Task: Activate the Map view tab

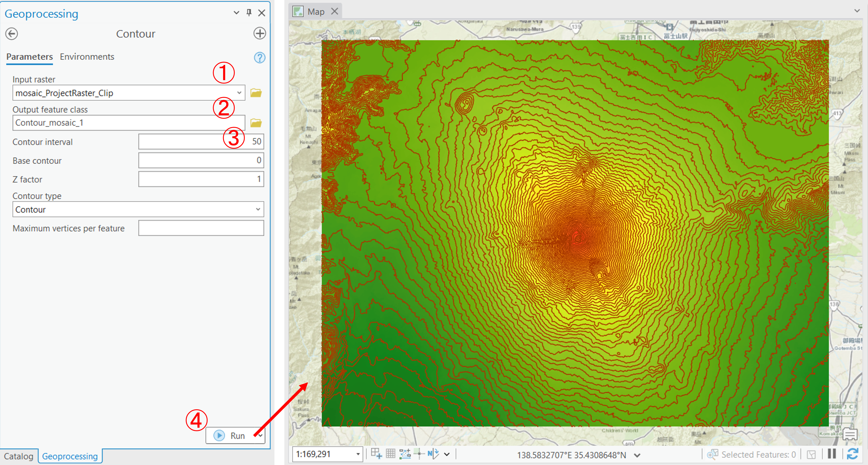Action: coord(316,11)
